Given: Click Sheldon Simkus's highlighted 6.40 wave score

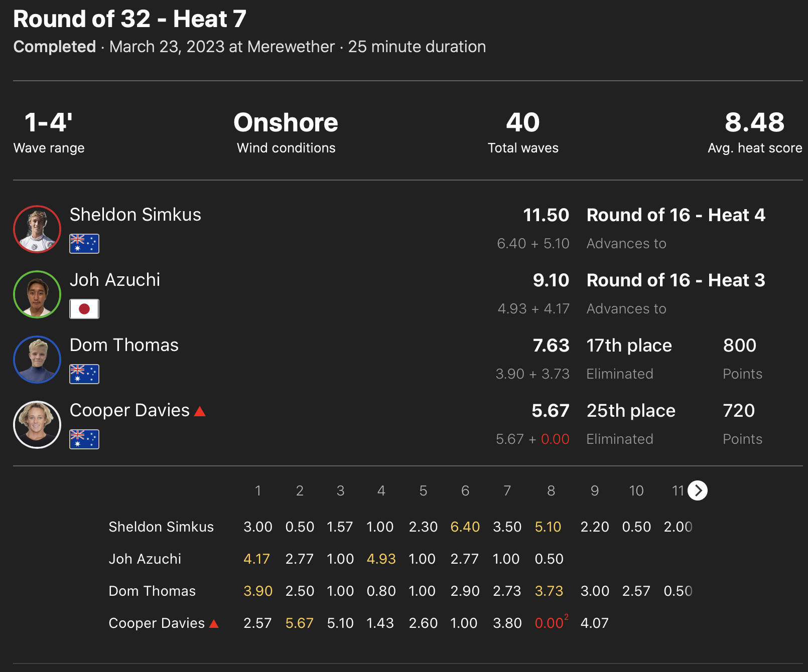Looking at the screenshot, I should coord(465,527).
